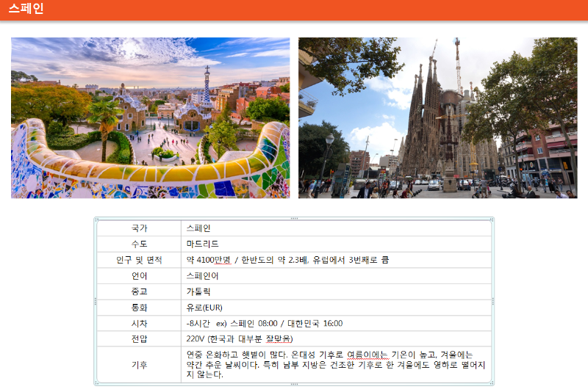
Task: Click the 스페인 title in orange header
Action: 26,8
